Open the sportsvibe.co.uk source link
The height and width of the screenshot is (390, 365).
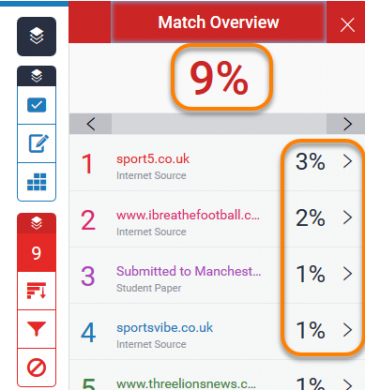(165, 328)
